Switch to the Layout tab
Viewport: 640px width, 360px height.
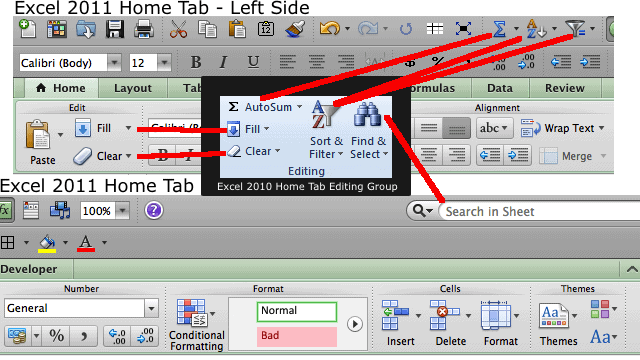pyautogui.click(x=133, y=88)
